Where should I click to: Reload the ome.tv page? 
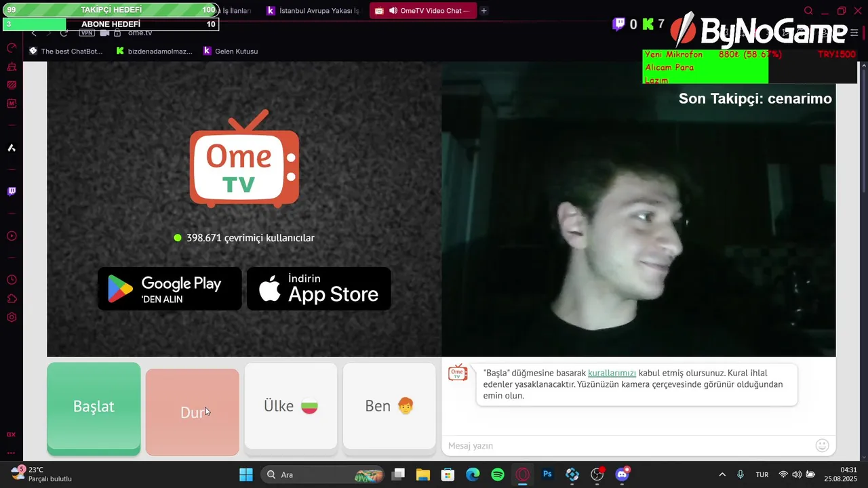[64, 33]
